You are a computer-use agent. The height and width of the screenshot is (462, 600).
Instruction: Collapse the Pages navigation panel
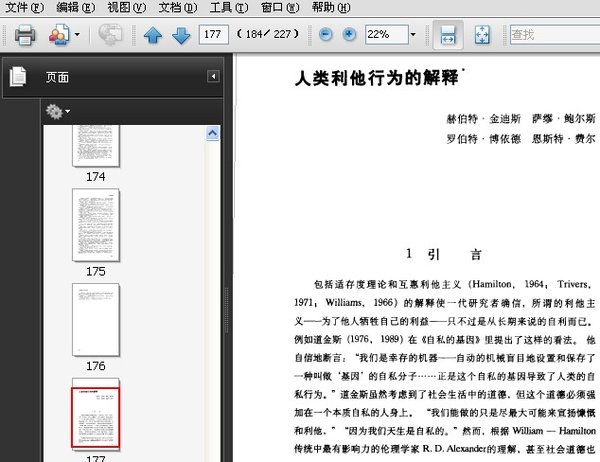click(x=213, y=76)
